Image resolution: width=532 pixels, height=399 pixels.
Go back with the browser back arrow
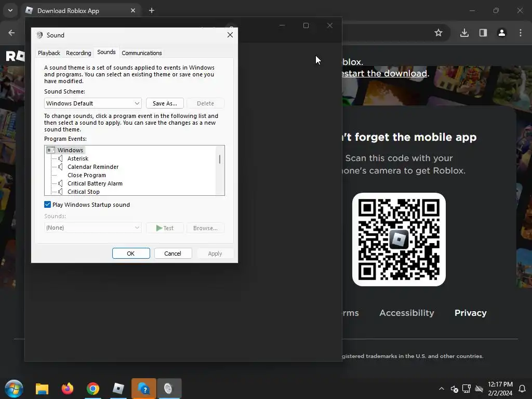pos(11,33)
